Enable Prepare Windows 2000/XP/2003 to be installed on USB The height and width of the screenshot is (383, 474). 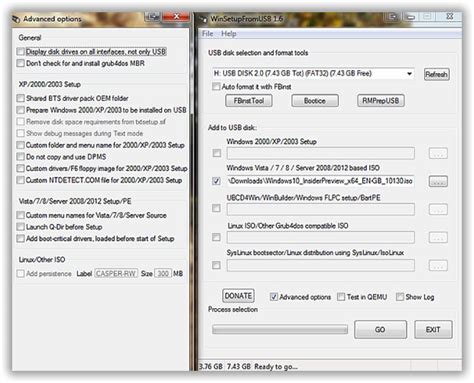coord(21,110)
